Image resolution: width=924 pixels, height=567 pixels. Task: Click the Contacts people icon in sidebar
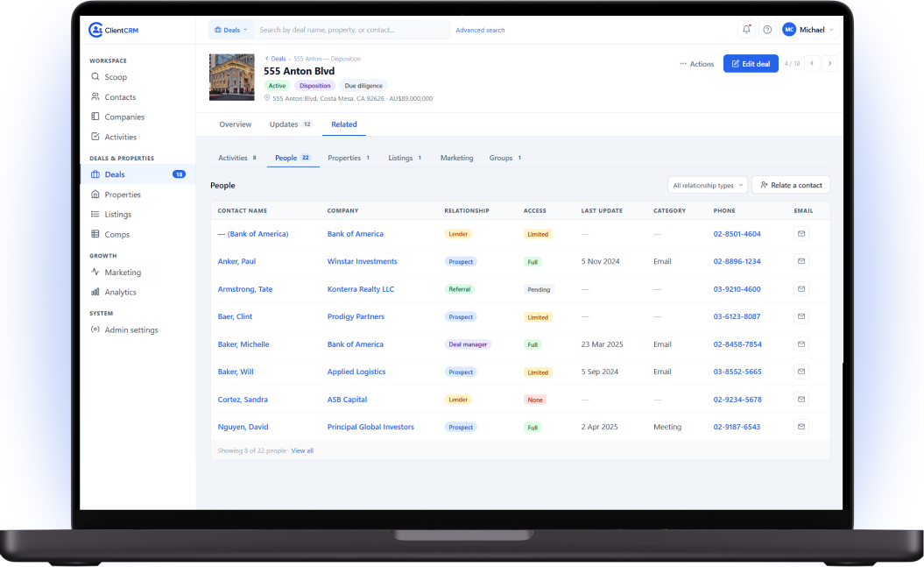pyautogui.click(x=95, y=96)
